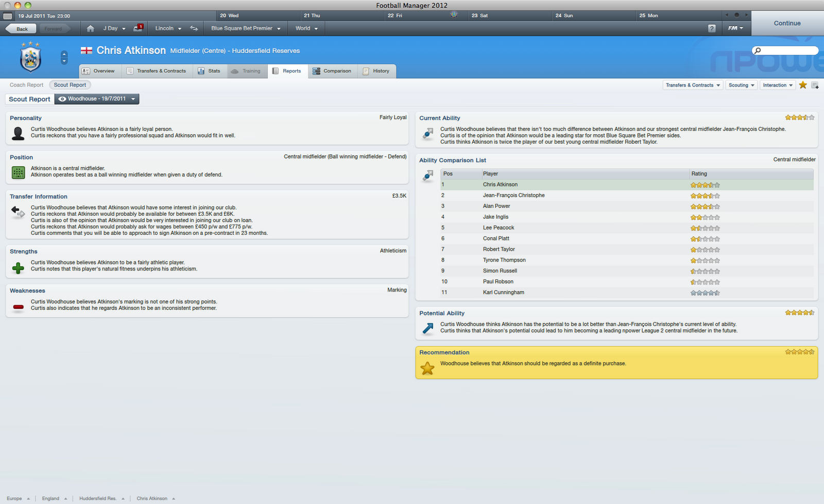Select Karl Cunningham row

[x=627, y=292]
